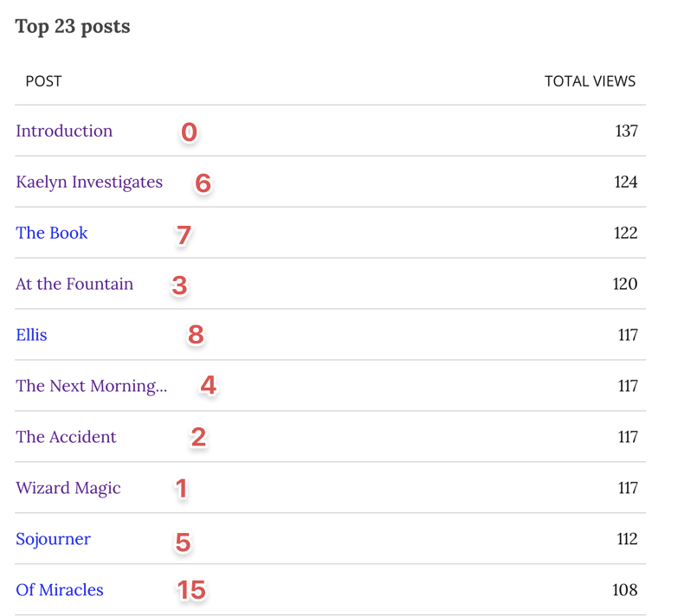The height and width of the screenshot is (616, 697).
Task: Click the link titled The Book
Action: pyautogui.click(x=52, y=234)
